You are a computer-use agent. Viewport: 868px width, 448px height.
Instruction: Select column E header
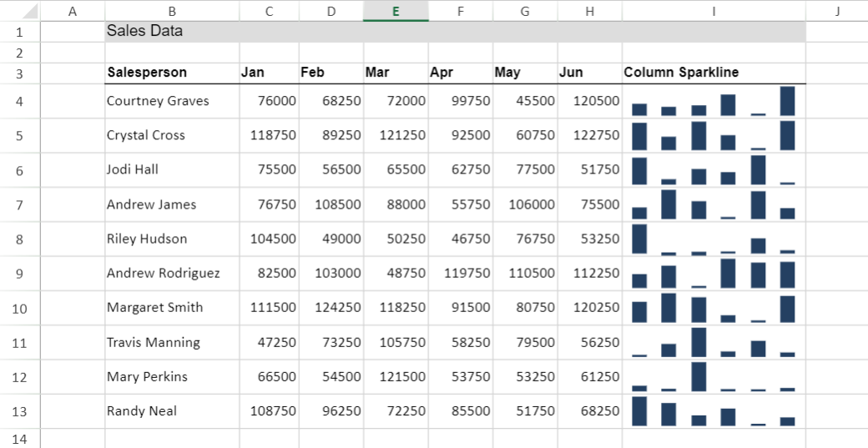396,11
